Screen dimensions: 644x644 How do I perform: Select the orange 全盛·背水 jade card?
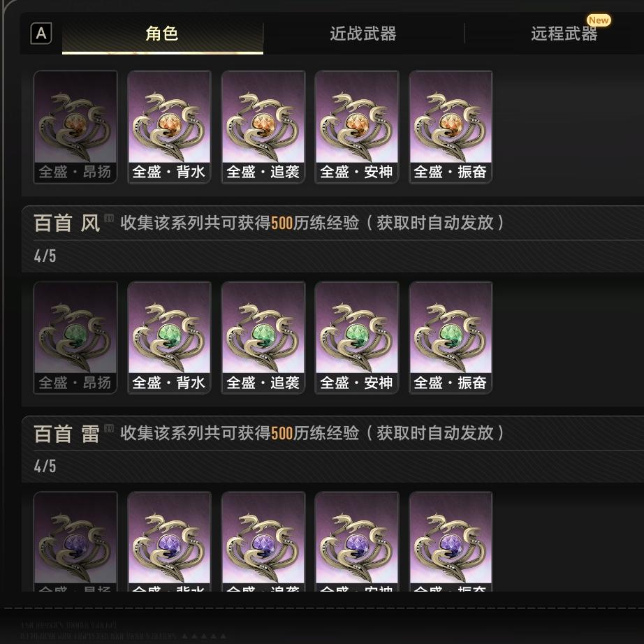(169, 127)
